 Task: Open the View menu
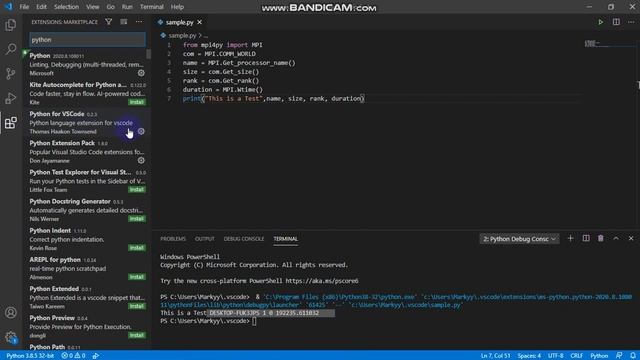pos(92,7)
